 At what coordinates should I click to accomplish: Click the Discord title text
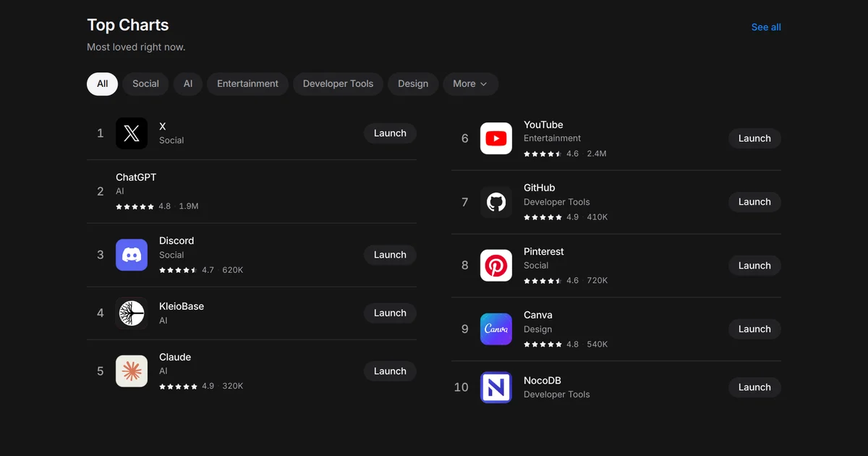176,240
